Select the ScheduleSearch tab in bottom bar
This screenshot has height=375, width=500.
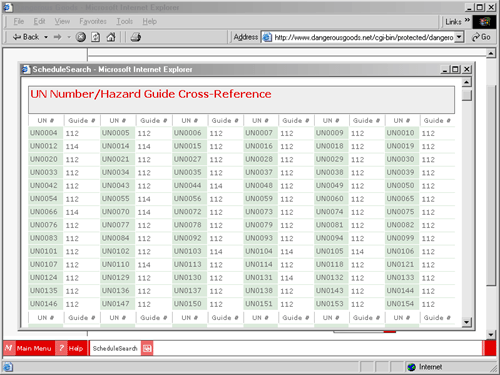pos(115,348)
